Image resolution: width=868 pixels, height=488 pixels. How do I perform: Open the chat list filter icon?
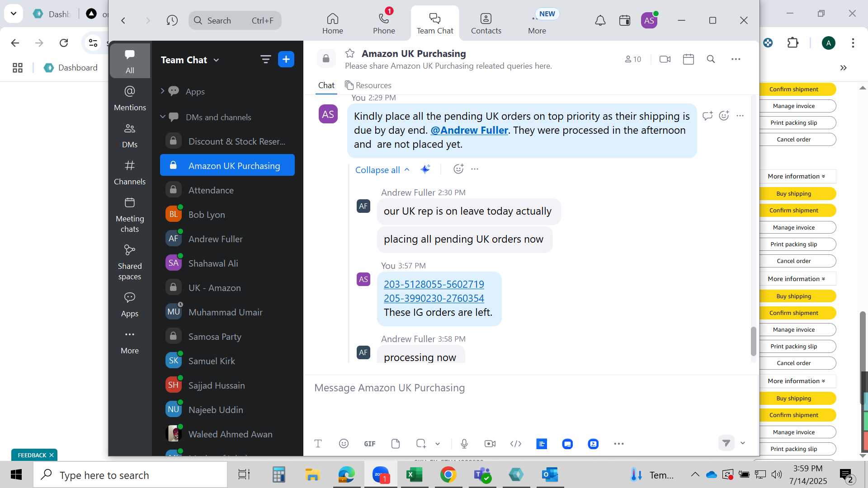pos(265,59)
